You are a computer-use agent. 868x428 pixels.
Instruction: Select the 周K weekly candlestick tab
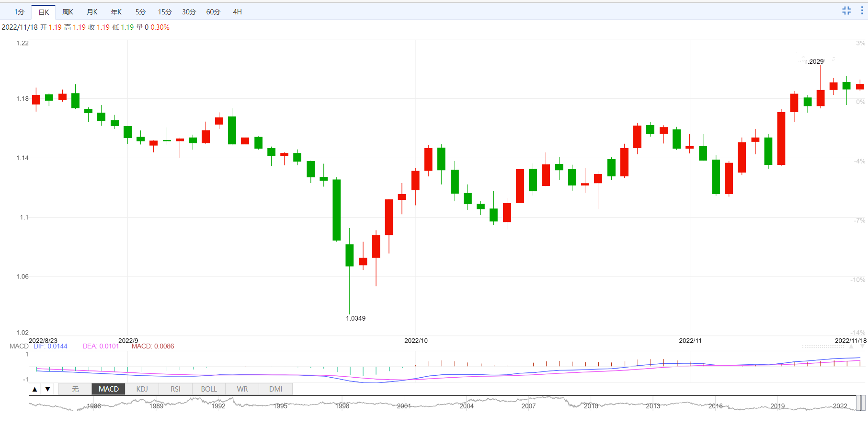coord(68,12)
